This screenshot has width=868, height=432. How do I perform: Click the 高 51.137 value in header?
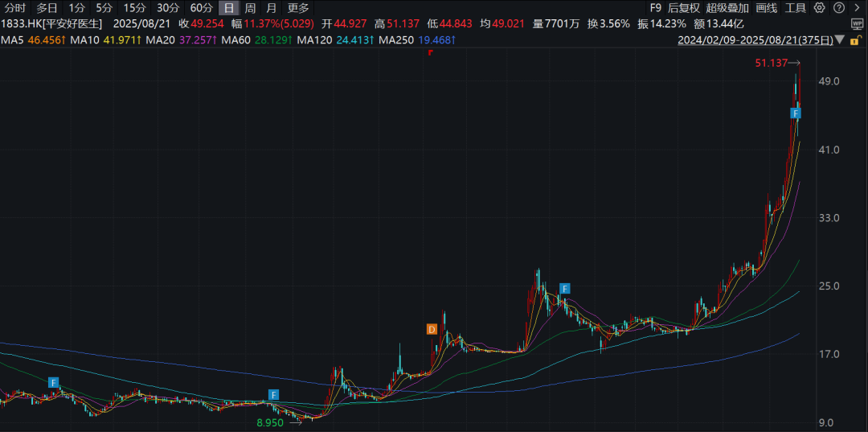click(395, 24)
